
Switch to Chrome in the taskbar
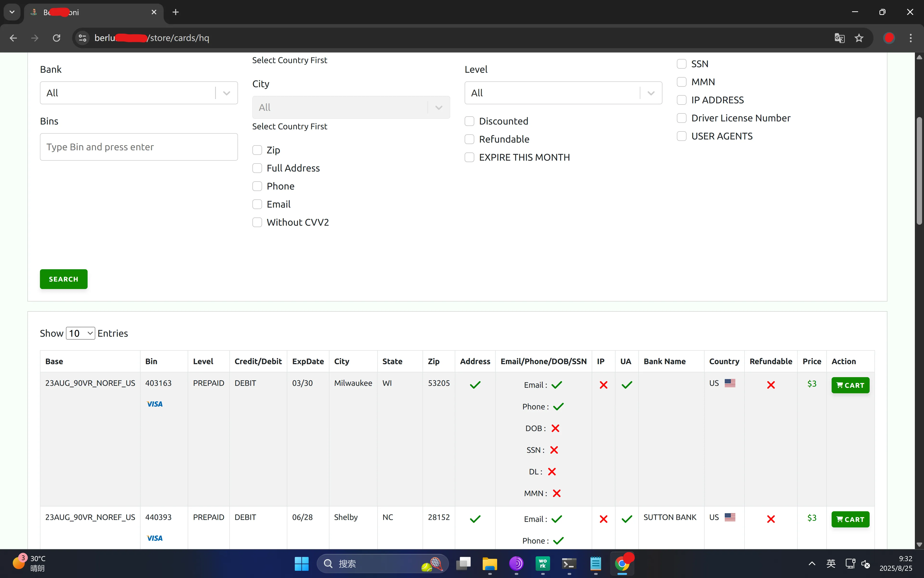622,564
